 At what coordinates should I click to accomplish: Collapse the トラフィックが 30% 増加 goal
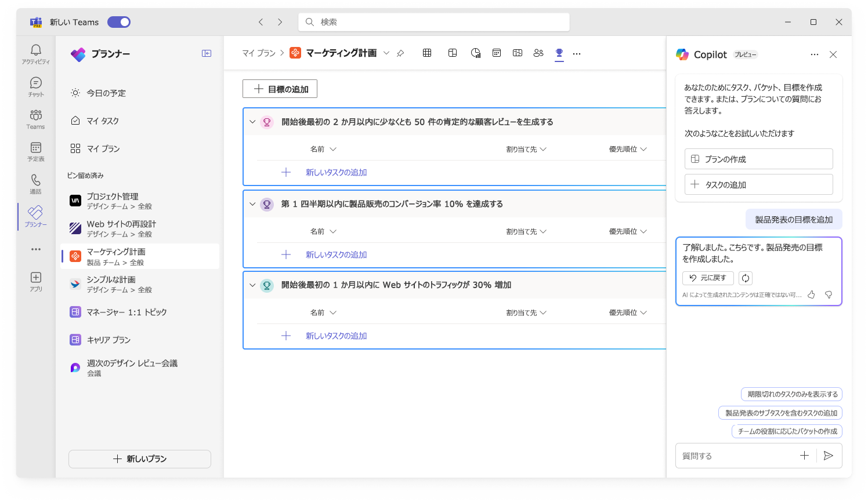click(x=252, y=285)
